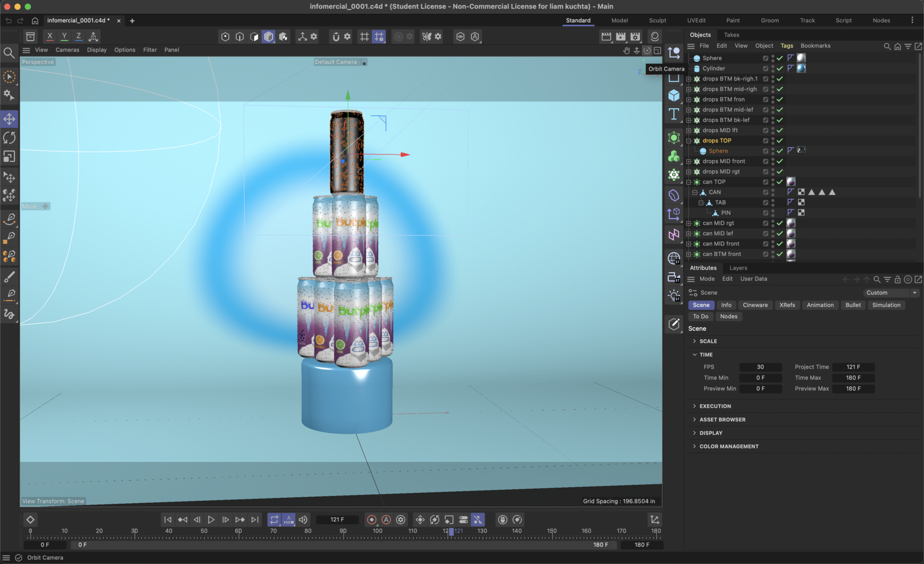Click the Simulation button in scene attributes
Viewport: 924px width, 564px height.
[x=886, y=305]
